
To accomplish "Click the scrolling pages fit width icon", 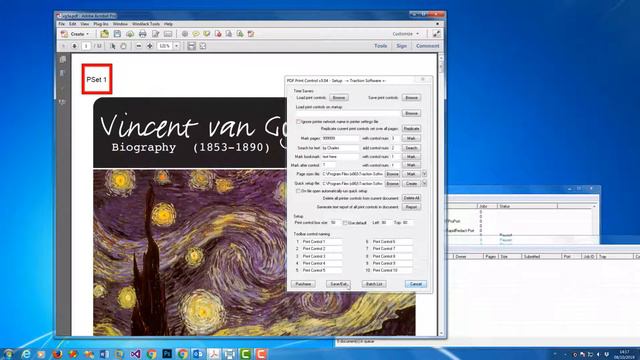I will 191,46.
